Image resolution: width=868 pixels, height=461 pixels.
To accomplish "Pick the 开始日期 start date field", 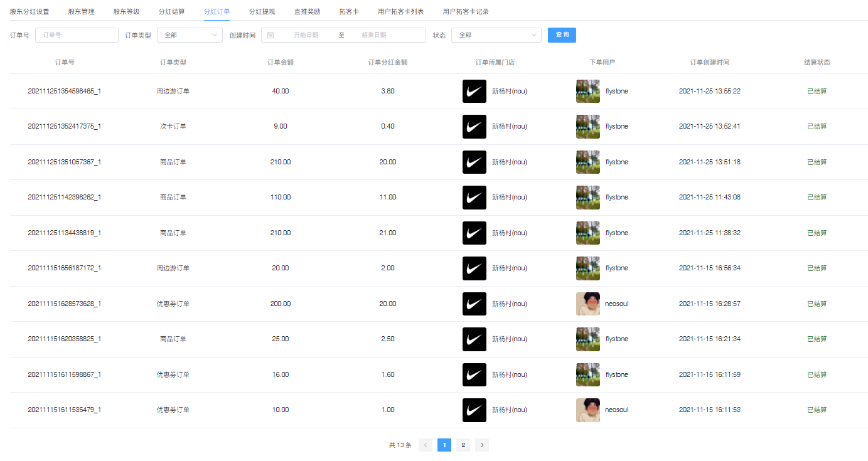I will pos(306,35).
